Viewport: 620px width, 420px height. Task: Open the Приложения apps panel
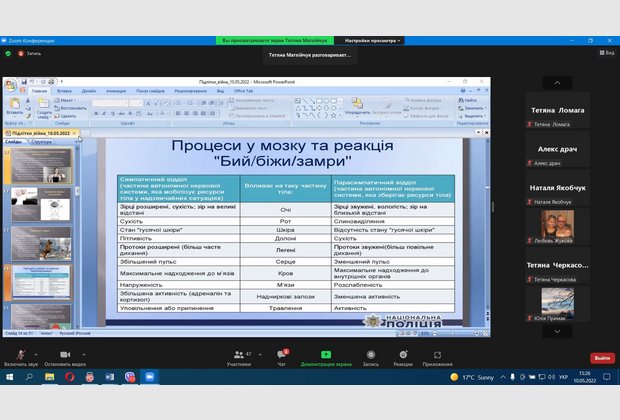438,356
